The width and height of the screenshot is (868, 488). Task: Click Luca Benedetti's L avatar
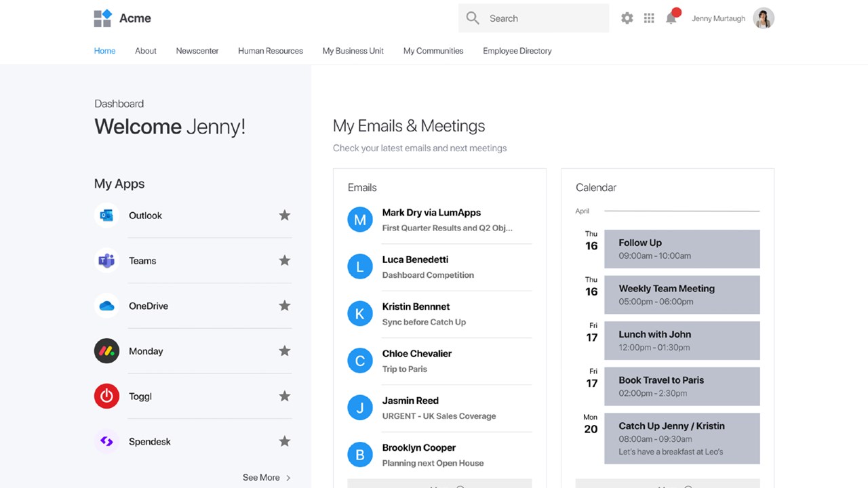pos(360,267)
